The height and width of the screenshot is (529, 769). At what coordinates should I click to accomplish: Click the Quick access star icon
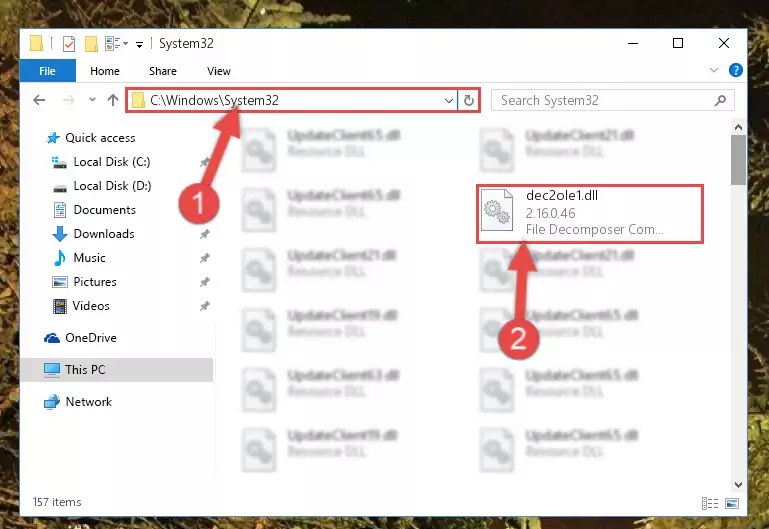pos(52,138)
